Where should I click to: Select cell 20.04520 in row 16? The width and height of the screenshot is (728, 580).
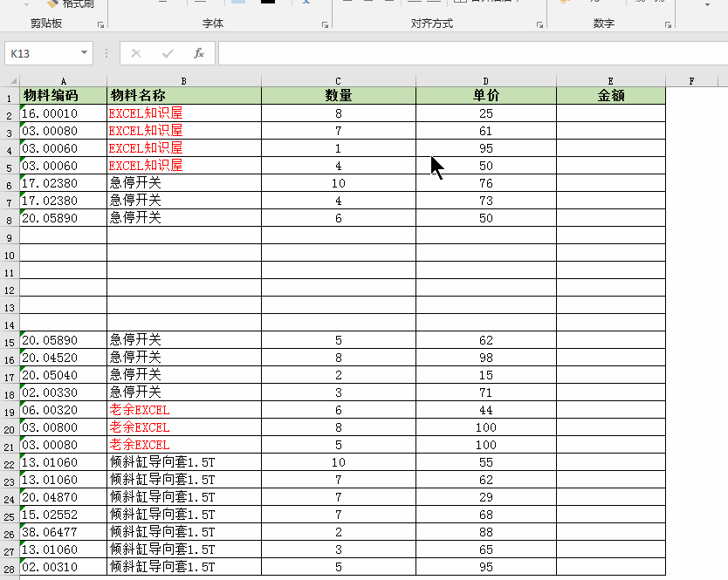click(63, 358)
